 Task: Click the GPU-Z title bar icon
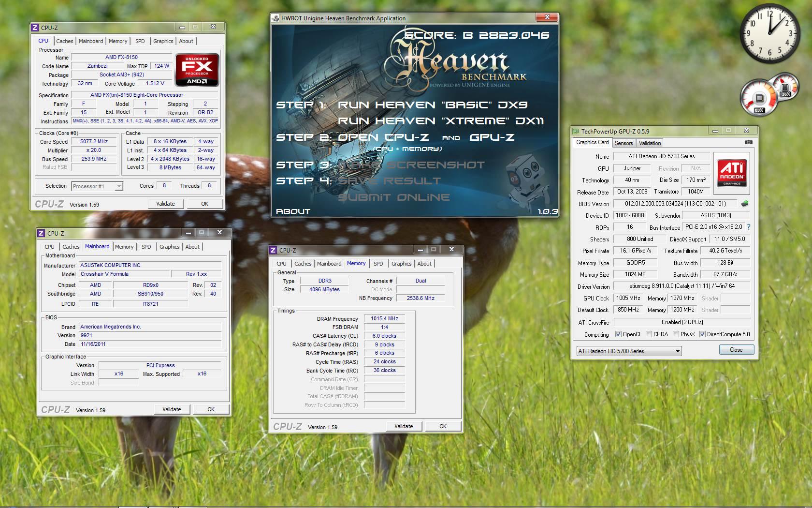(575, 131)
